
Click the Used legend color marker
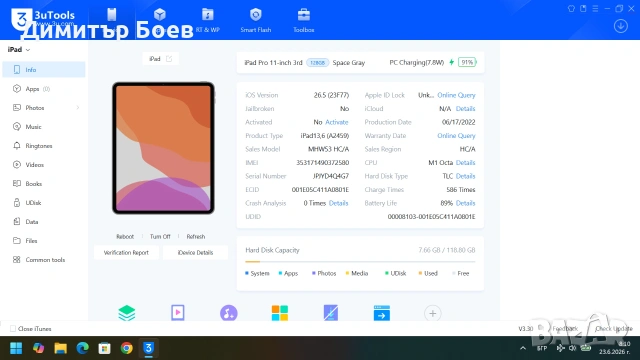pyautogui.click(x=420, y=273)
